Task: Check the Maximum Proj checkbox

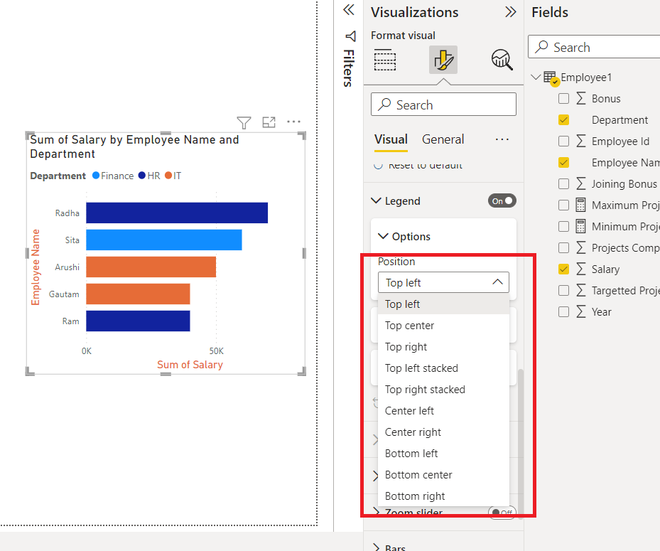Action: (x=563, y=205)
